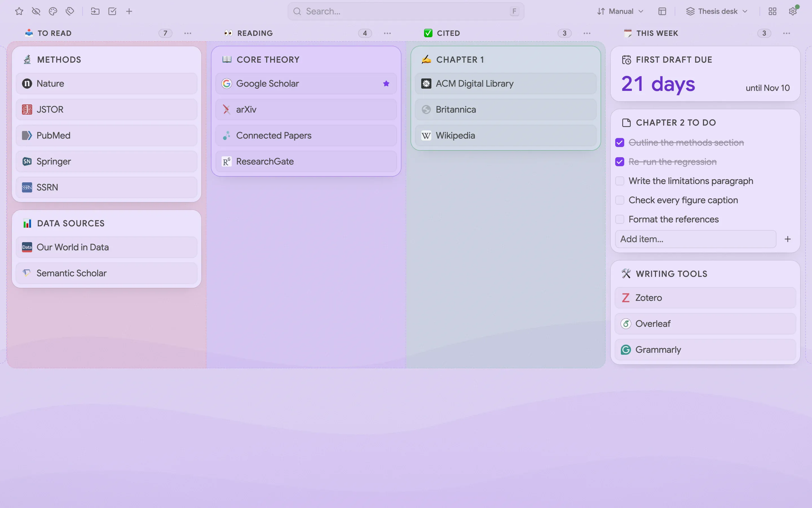The width and height of the screenshot is (812, 508).
Task: Click the Overleaf icon
Action: tap(626, 323)
